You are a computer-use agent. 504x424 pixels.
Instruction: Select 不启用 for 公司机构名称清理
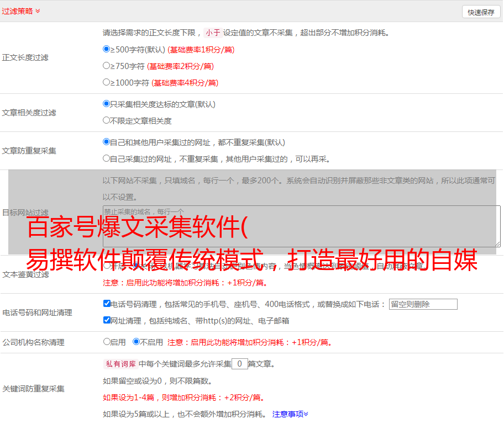136,342
